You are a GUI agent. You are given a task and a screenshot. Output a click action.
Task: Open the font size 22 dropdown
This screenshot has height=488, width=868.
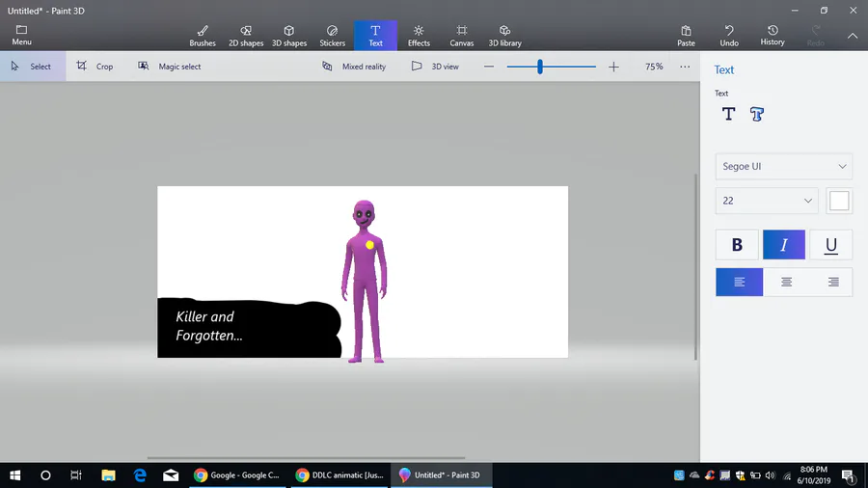[766, 201]
